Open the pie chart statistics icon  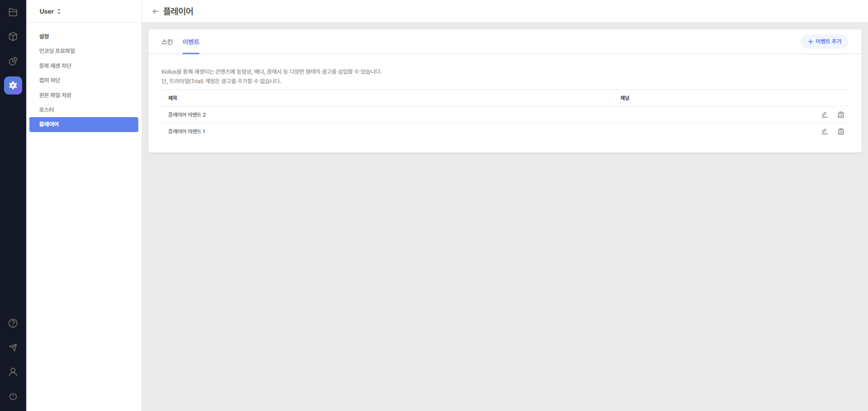tap(13, 61)
